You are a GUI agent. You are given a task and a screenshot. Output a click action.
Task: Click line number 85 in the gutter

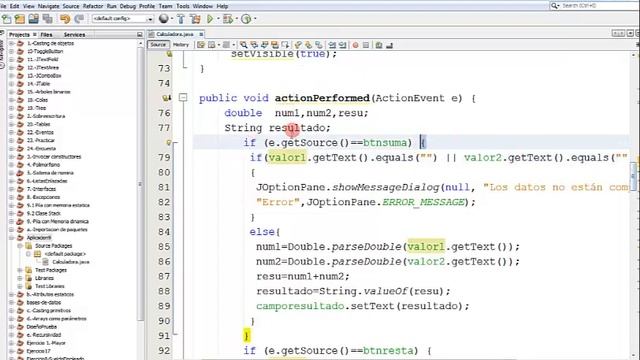pos(164,247)
